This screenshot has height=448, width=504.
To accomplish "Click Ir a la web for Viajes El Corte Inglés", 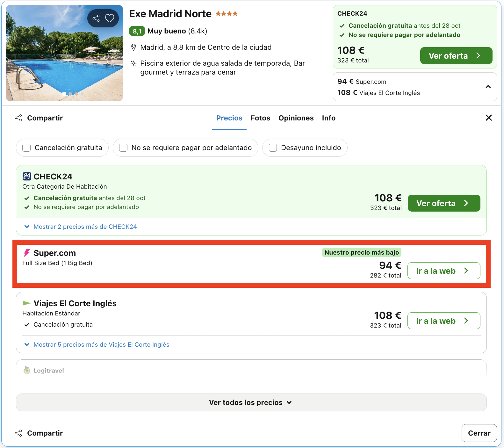I will 444,321.
